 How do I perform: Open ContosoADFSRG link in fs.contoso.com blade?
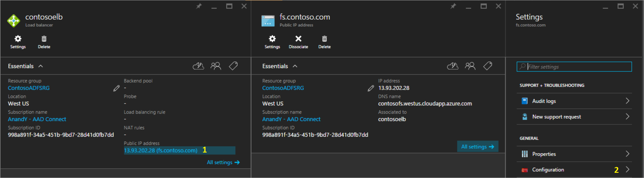pos(283,88)
